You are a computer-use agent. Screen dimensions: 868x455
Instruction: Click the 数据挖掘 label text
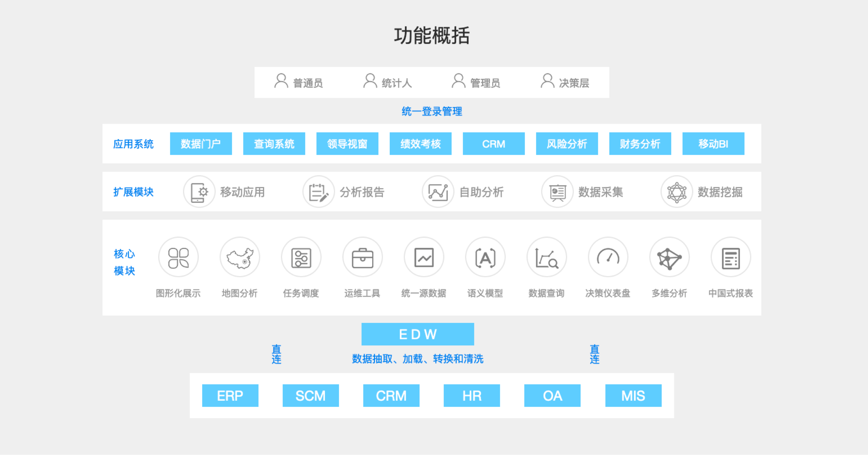pyautogui.click(x=720, y=192)
